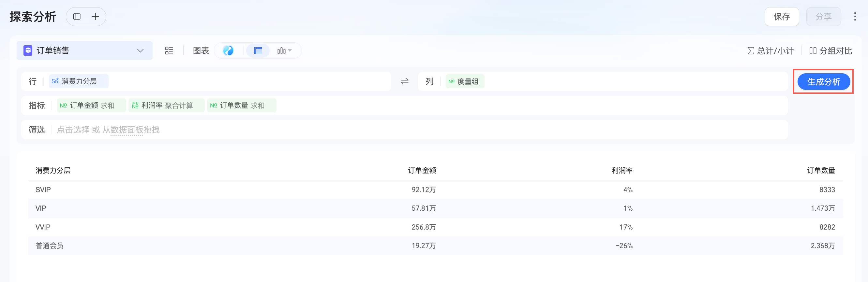
Task: Click the 生成分析 button
Action: coord(824,81)
